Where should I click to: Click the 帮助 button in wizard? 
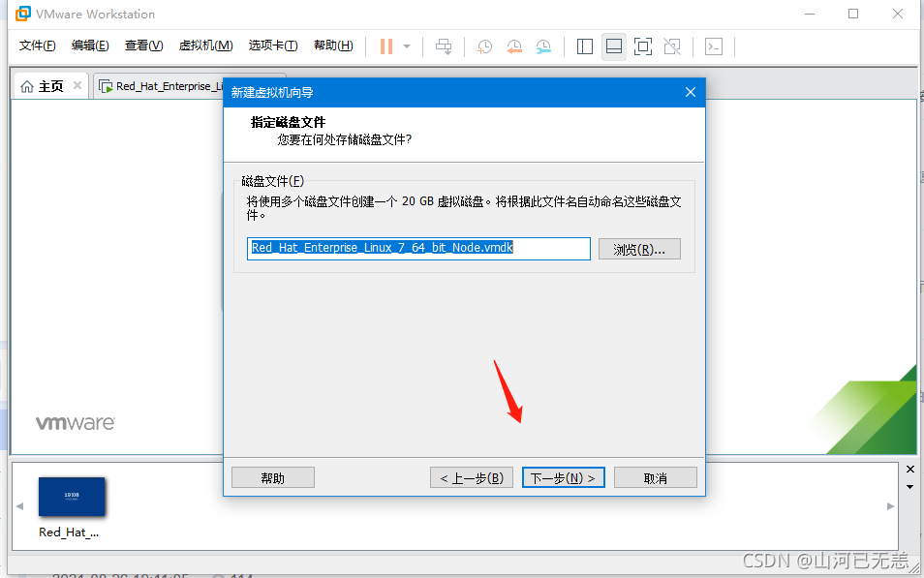coord(273,478)
